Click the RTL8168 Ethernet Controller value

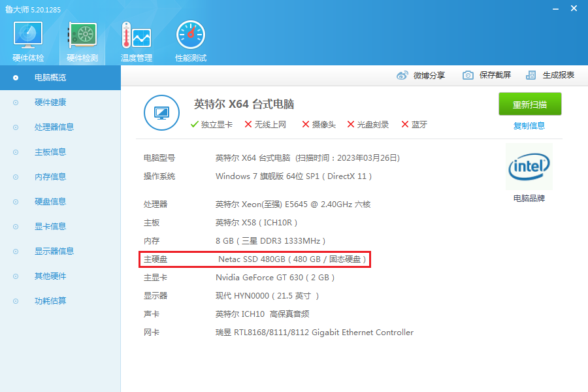[x=314, y=333]
